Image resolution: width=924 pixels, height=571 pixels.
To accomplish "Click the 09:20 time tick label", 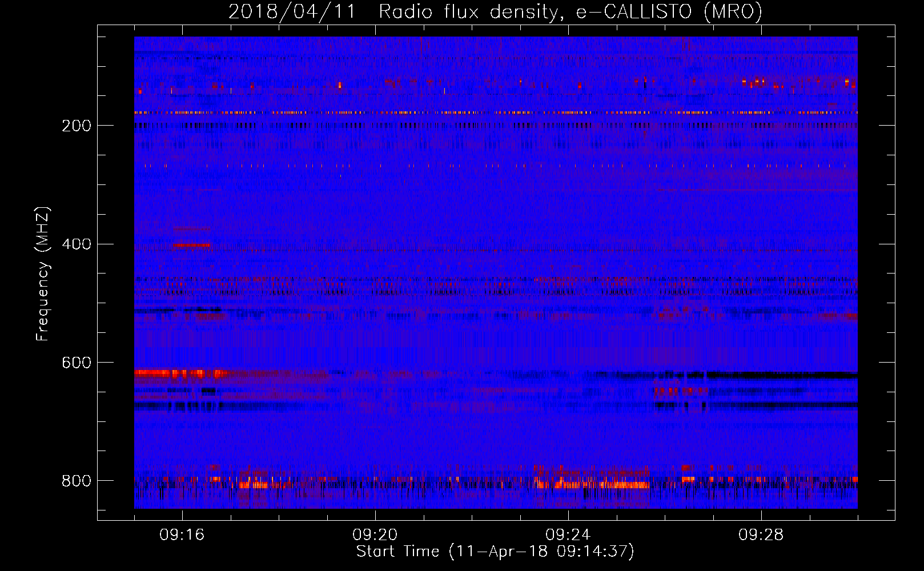I will coord(375,535).
